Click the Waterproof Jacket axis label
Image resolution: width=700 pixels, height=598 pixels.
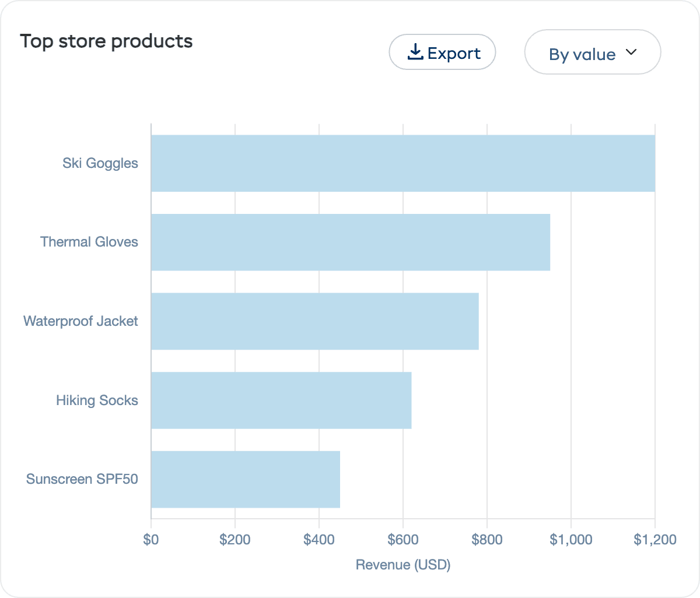pos(80,321)
